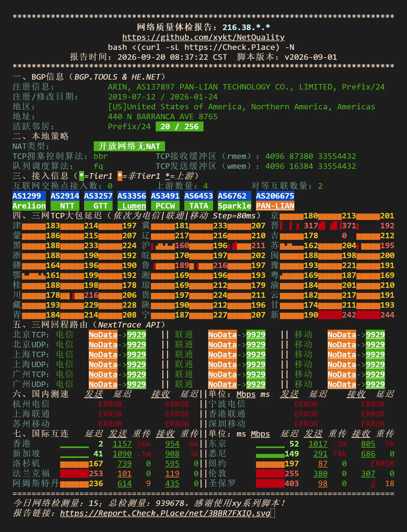
Task: Click the AS6762 Sparkle badge
Action: 235,201
